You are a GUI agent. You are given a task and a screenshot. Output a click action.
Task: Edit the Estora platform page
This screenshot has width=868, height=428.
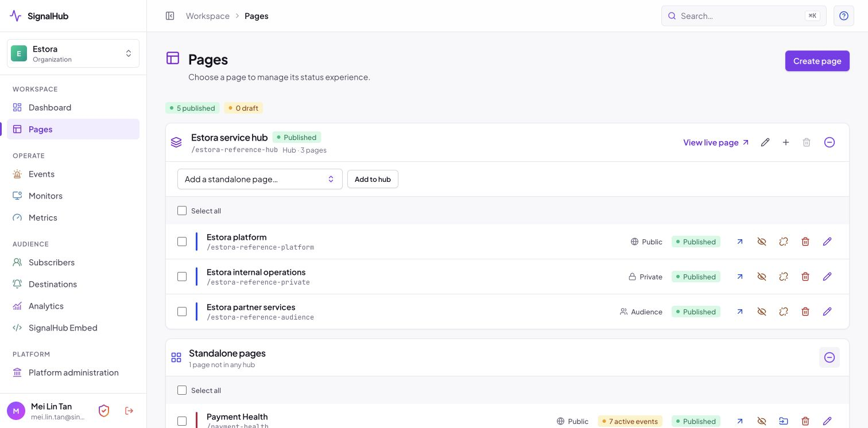tap(827, 242)
